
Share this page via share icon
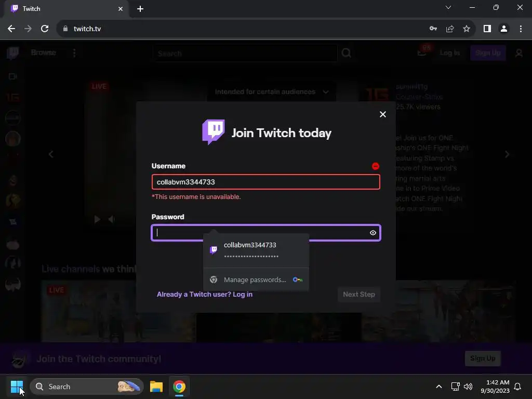tap(450, 29)
